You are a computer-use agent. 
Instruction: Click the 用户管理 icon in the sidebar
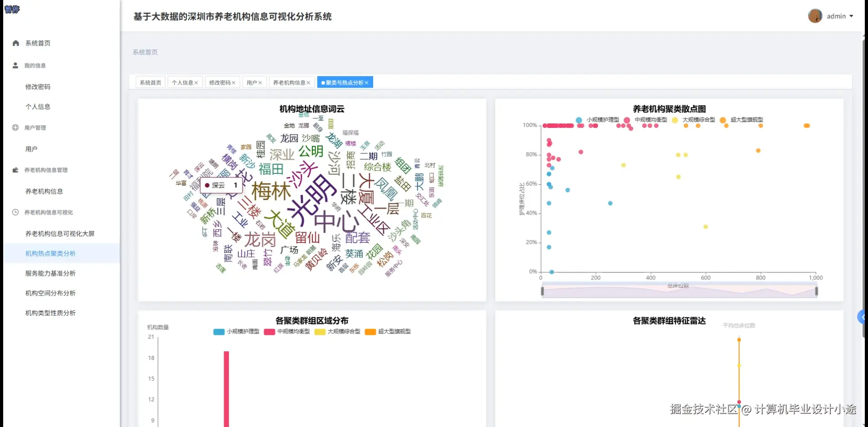15,128
